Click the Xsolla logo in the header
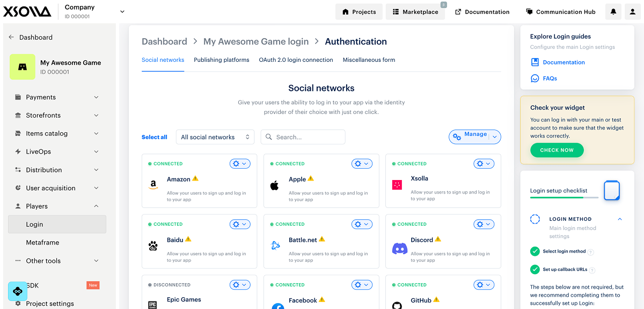 click(27, 11)
